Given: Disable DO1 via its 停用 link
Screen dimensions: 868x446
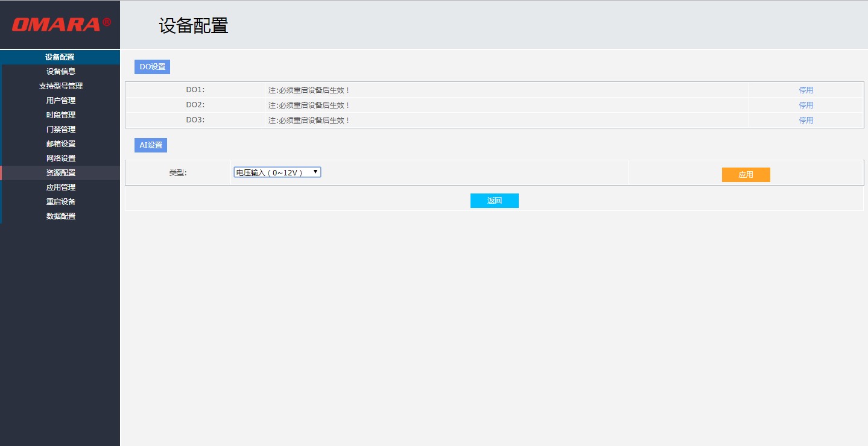Looking at the screenshot, I should pos(806,90).
